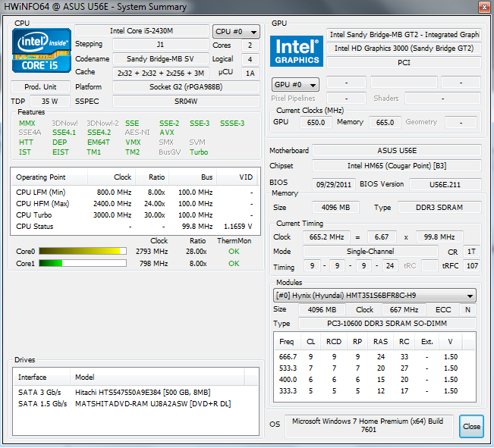Open the GPU #0 selector dropdown
Image resolution: width=494 pixels, height=448 pixels.
(x=295, y=85)
